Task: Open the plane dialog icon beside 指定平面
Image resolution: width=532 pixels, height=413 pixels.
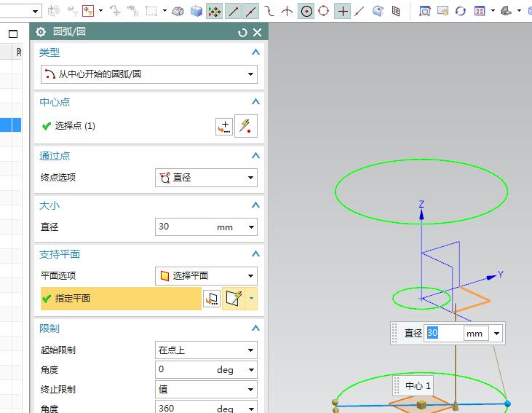Action: (212, 299)
